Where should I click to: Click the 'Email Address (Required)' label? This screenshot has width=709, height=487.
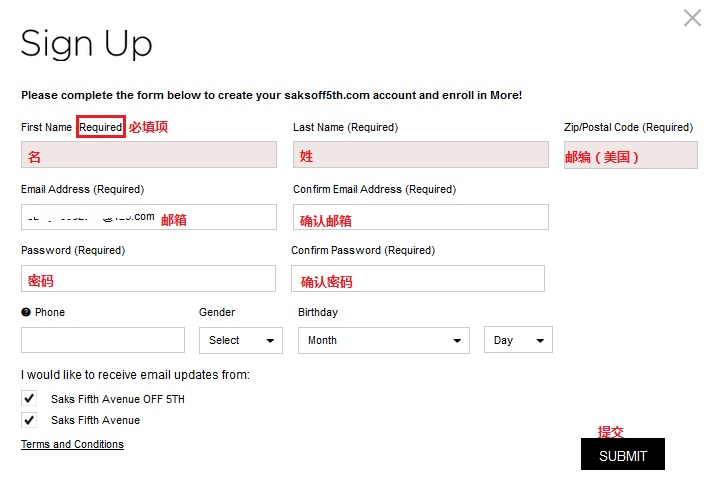pos(82,189)
